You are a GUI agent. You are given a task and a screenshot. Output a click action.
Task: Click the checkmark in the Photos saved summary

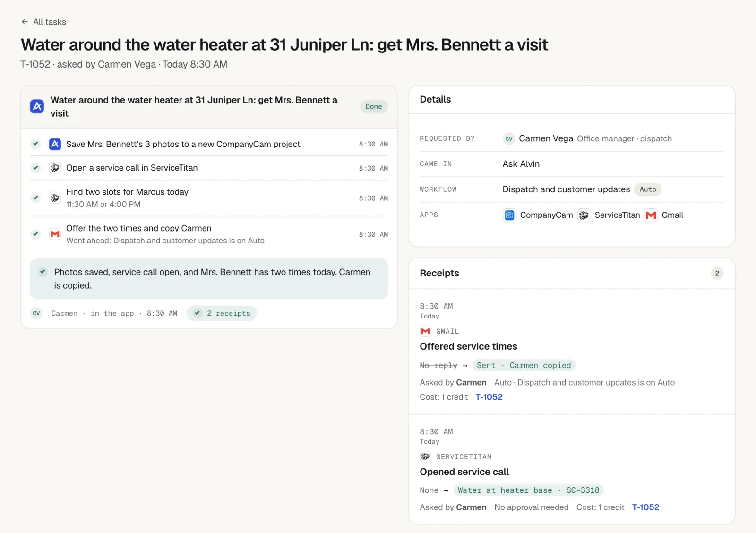43,272
